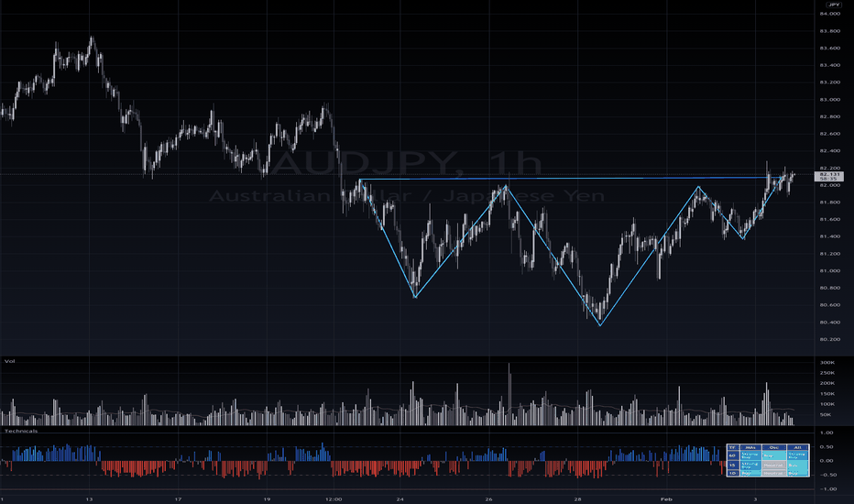Image resolution: width=854 pixels, height=504 pixels.
Task: Click the 84.000 price axis label
Action: click(829, 14)
